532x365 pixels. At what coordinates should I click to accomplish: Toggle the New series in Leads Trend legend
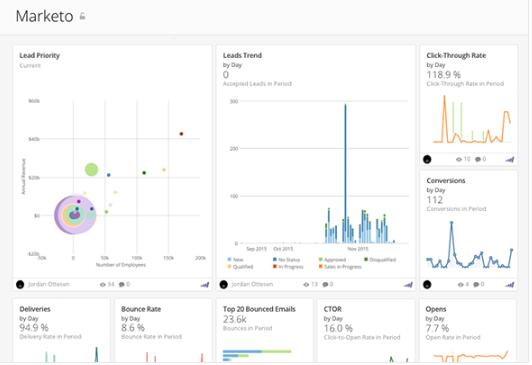(235, 260)
